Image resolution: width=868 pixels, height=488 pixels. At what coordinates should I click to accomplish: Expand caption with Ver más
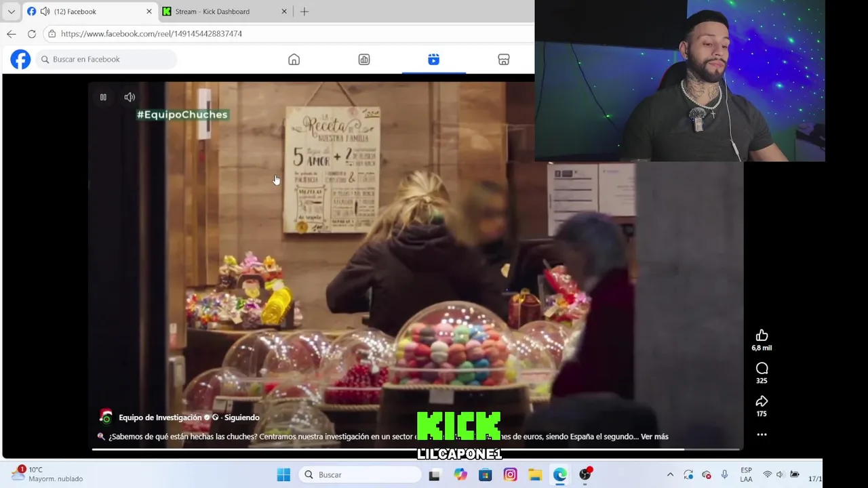654,436
